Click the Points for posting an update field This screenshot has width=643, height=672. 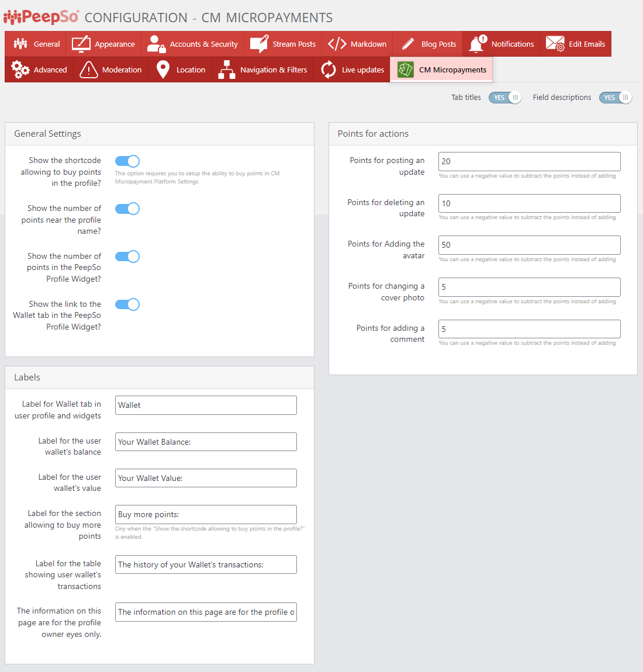point(529,162)
